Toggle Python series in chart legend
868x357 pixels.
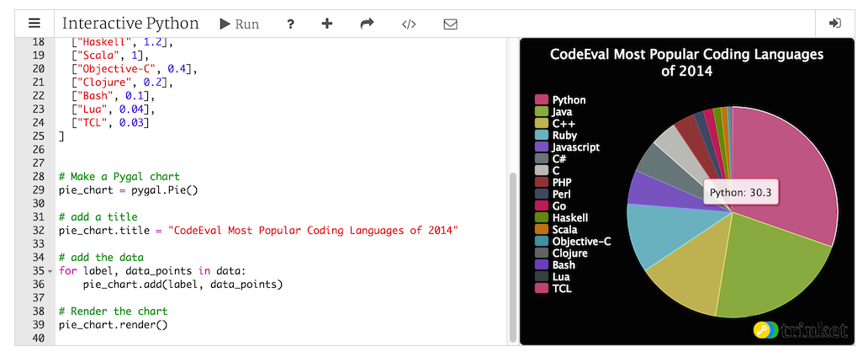pos(569,100)
